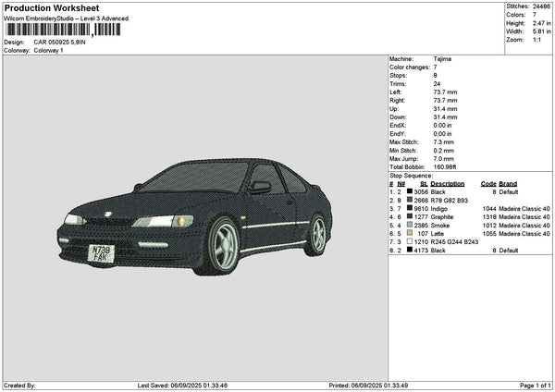Click the 'R245 G244 B243' description
The height and width of the screenshot is (392, 555).
[454, 242]
